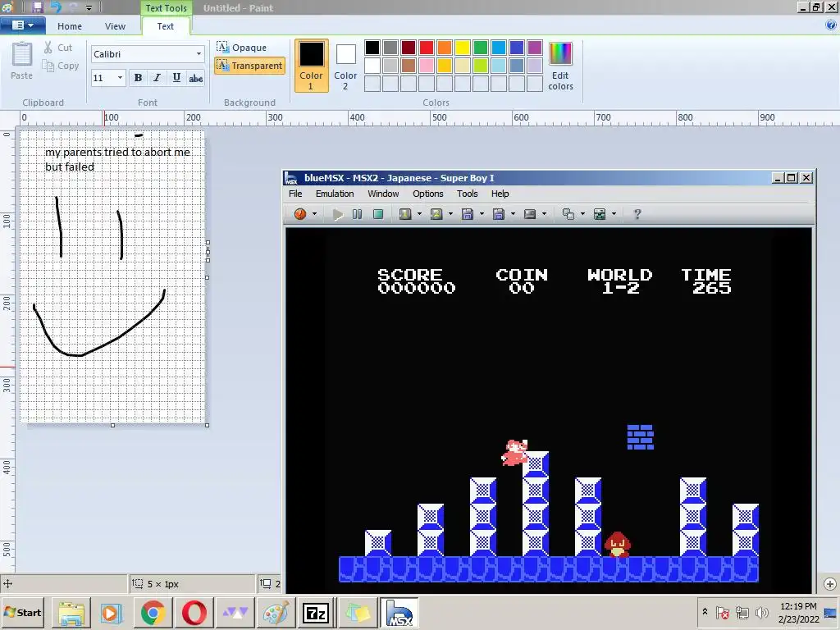Open the Help menu in blueMSX
Image resolution: width=840 pixels, height=630 pixels.
pyautogui.click(x=500, y=194)
